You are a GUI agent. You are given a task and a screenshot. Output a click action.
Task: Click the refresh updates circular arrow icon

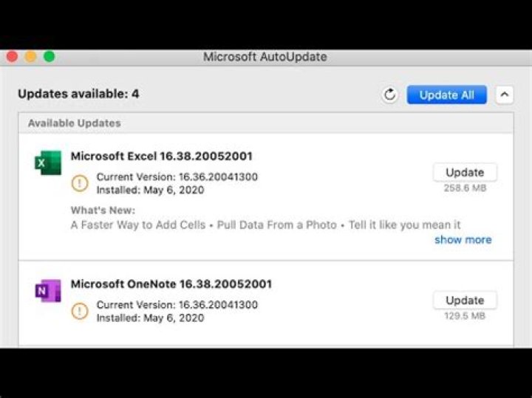click(x=390, y=95)
